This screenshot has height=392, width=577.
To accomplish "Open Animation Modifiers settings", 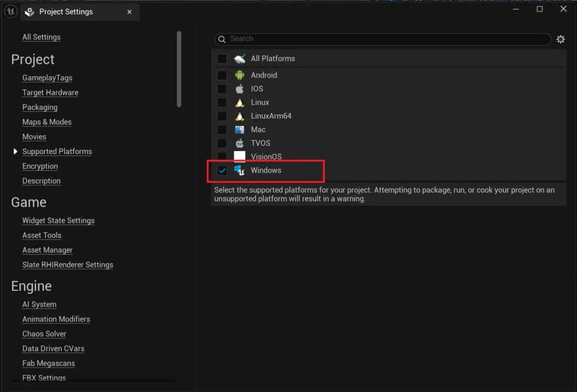I will (56, 320).
